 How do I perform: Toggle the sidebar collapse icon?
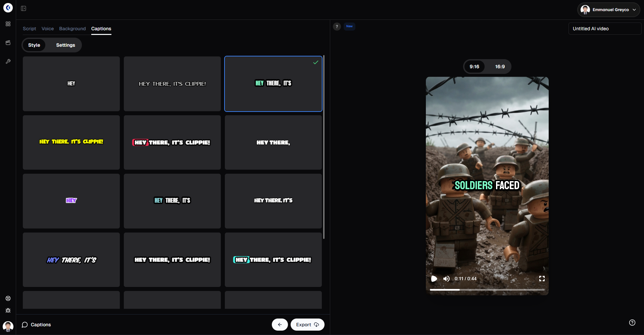pyautogui.click(x=23, y=8)
